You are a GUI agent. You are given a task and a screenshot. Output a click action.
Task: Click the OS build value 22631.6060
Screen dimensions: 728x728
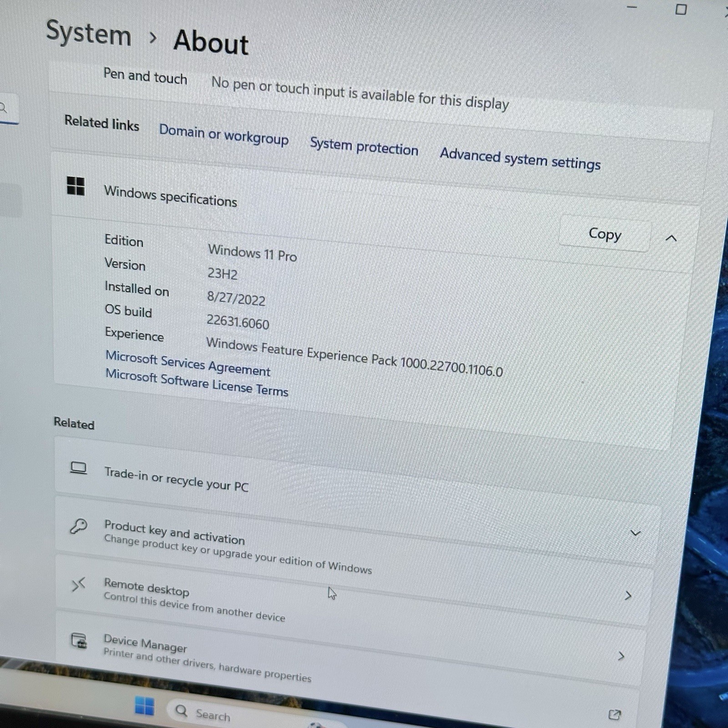[238, 322]
